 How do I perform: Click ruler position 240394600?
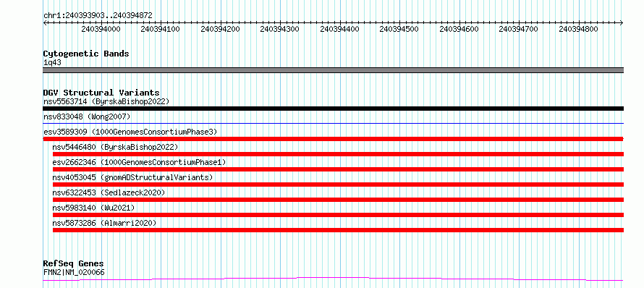459,30
